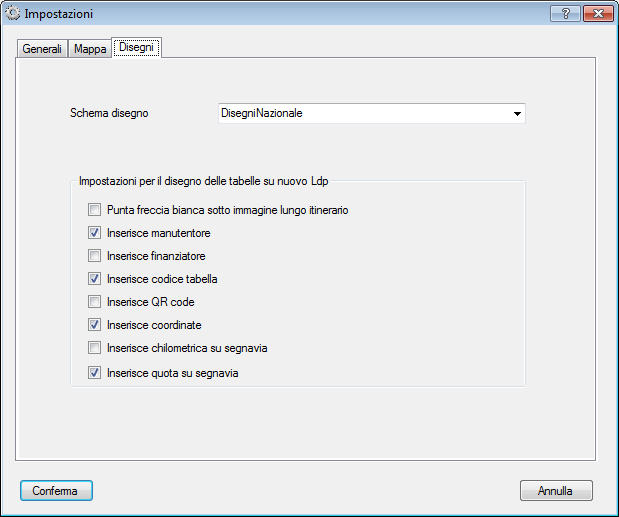This screenshot has height=517, width=619.
Task: Click the Impostazioni gear icon in title bar
Action: click(x=13, y=14)
